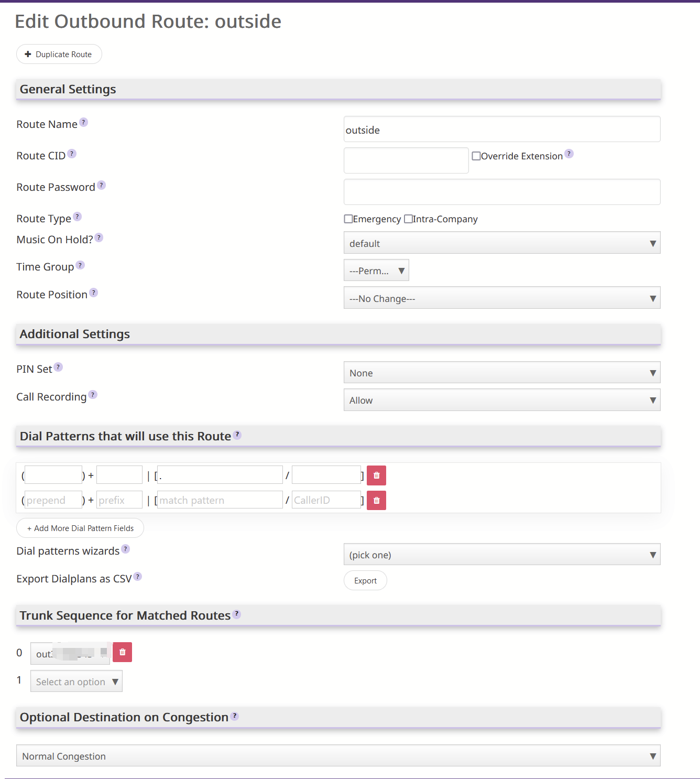Screen dimensions: 700x779
Task: Click Add More Dial Pattern Fields
Action: coord(80,528)
